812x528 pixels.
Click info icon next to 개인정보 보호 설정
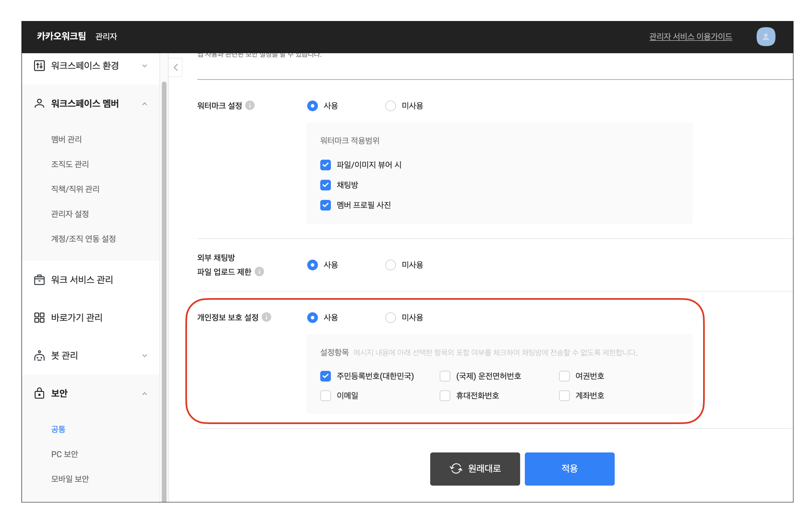267,317
